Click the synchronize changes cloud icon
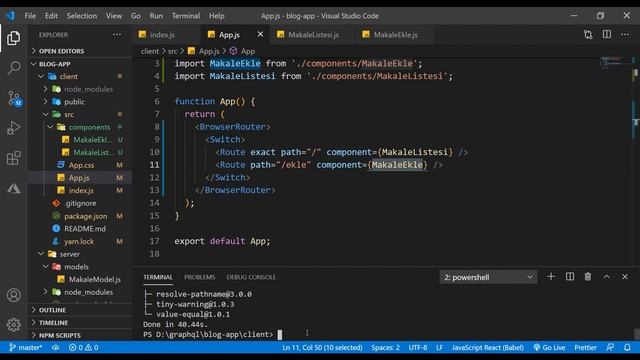640x360 pixels. [56, 347]
